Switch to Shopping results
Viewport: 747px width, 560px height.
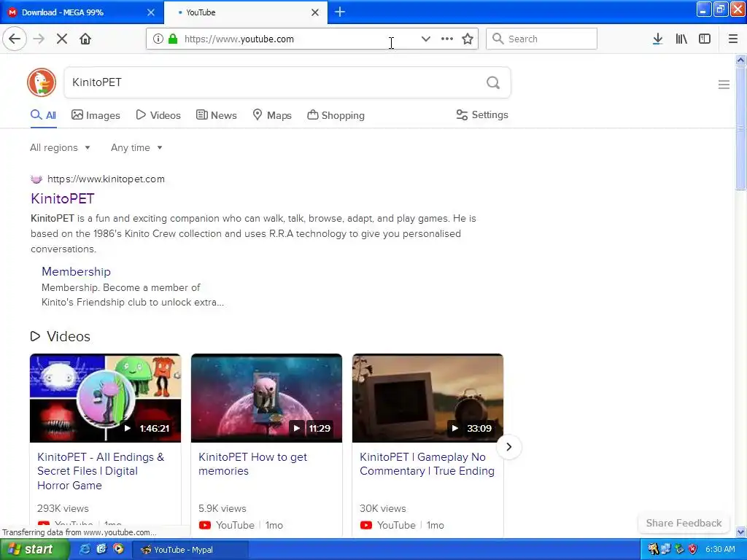(x=336, y=115)
